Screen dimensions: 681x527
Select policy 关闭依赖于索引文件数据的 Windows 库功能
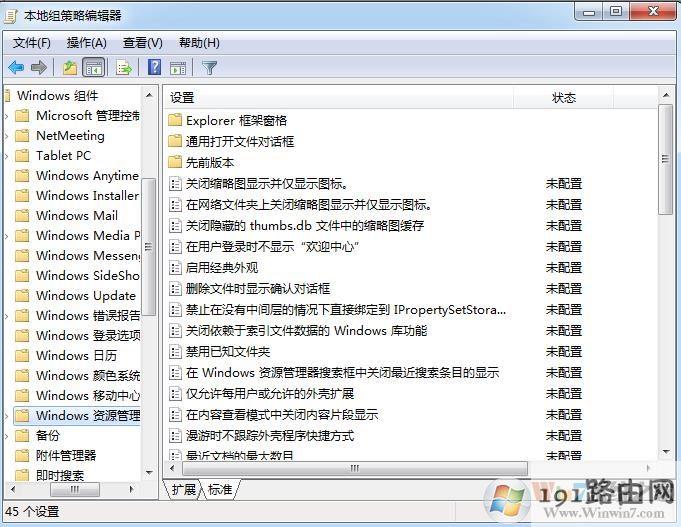point(306,331)
